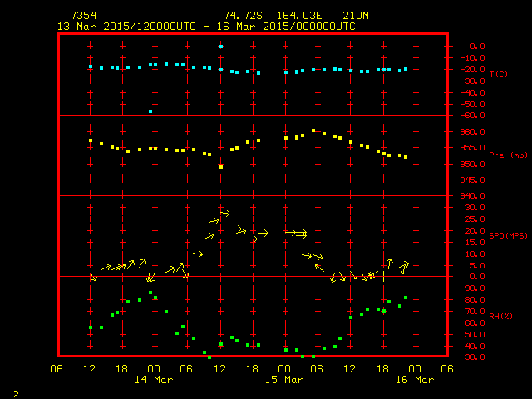Click the 25.0 wind speed tick label

tap(475, 219)
